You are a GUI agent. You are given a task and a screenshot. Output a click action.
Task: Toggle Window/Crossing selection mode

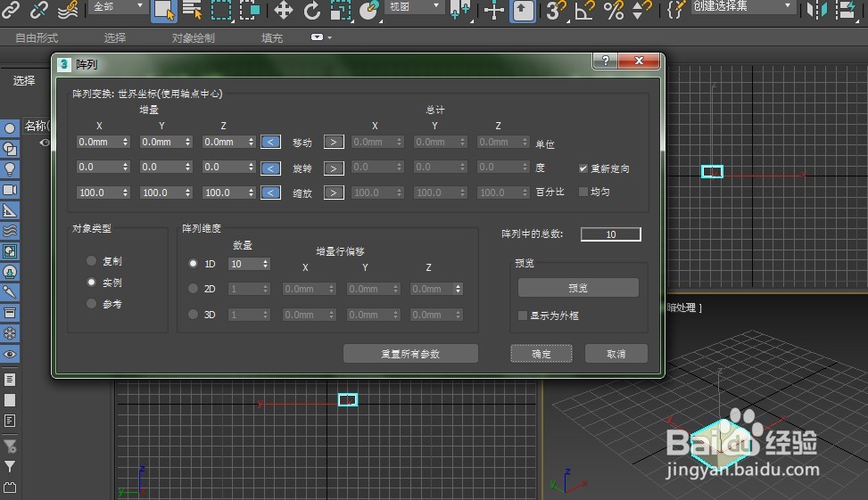tap(249, 10)
